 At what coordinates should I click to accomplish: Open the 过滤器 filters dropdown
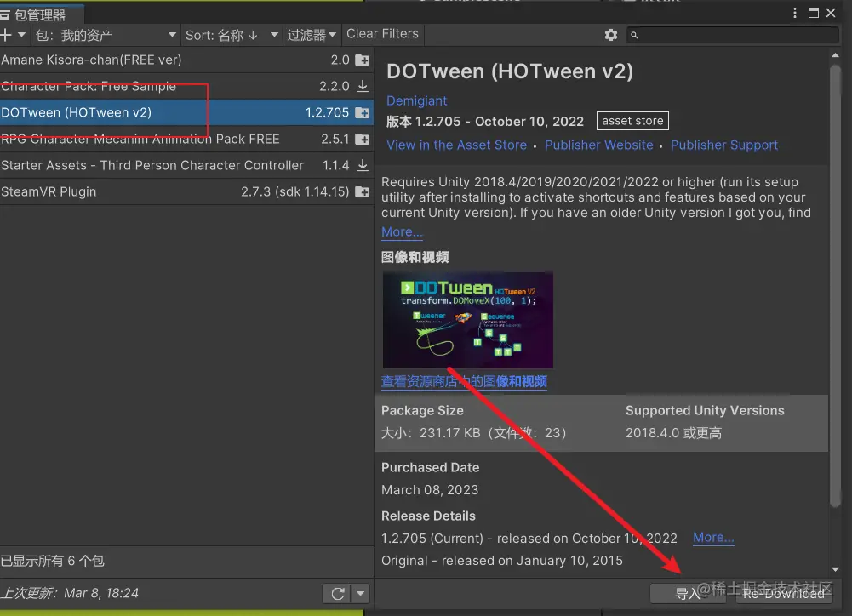point(312,35)
